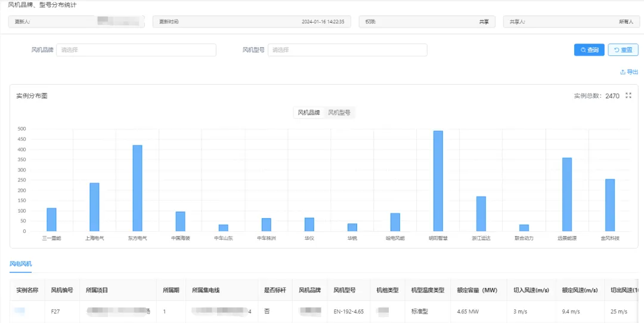This screenshot has width=644, height=323.
Task: Click the 明阳智慧 bar in chart
Action: click(x=438, y=181)
